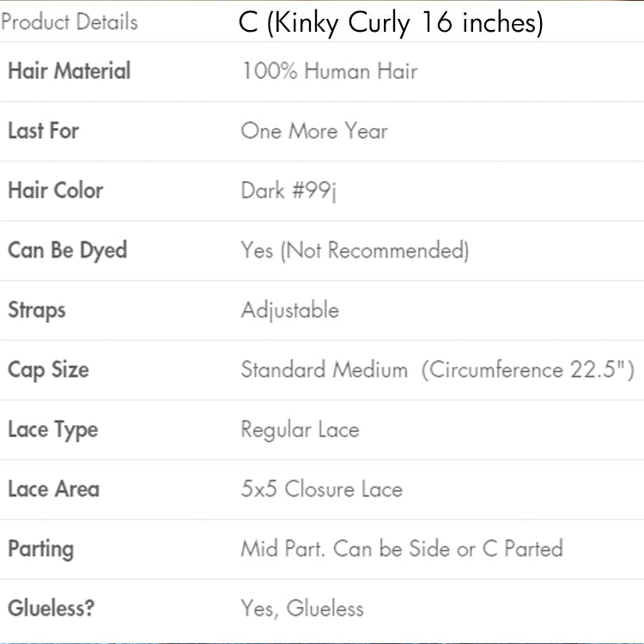The width and height of the screenshot is (644, 644).
Task: Click the Straps row label
Action: 36,310
